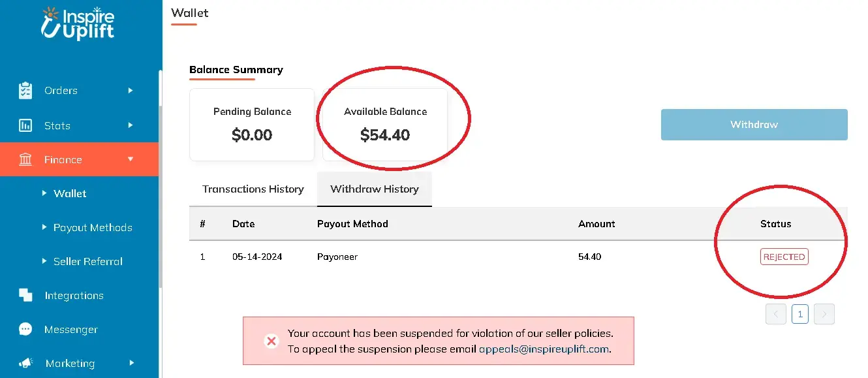
Task: Click the Marketing megaphone icon
Action: [25, 363]
